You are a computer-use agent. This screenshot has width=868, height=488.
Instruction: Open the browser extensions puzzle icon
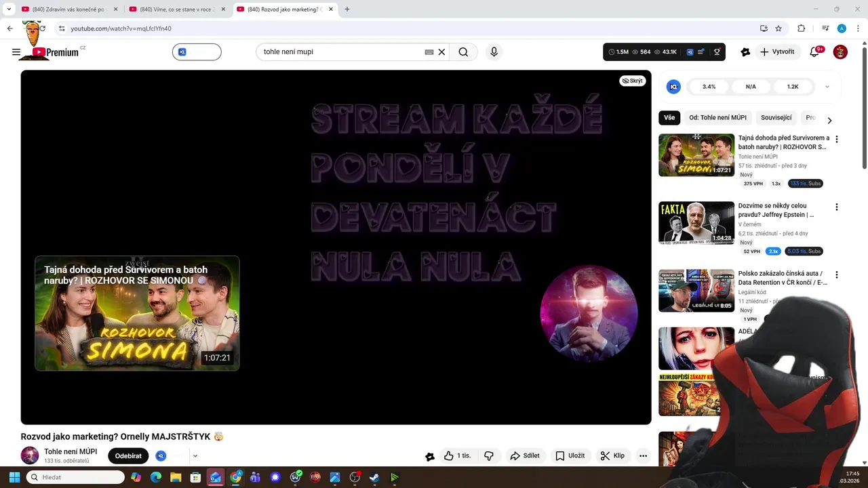pos(801,28)
